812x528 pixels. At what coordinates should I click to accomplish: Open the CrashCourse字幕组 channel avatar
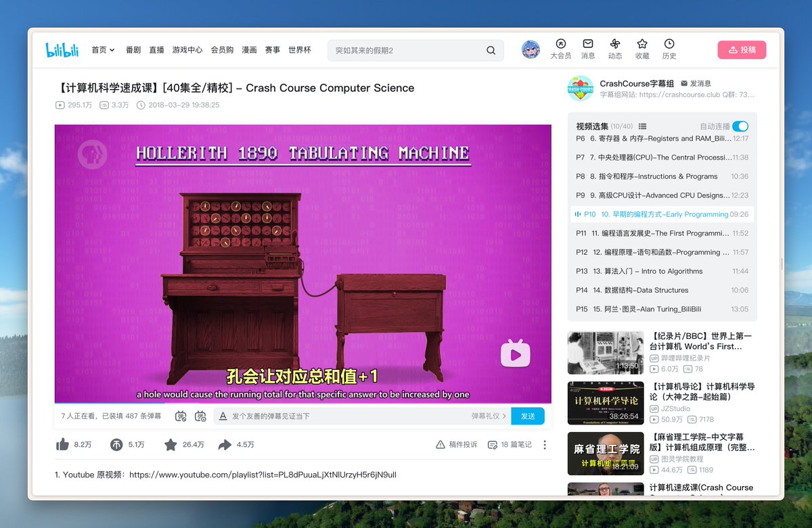pyautogui.click(x=580, y=89)
